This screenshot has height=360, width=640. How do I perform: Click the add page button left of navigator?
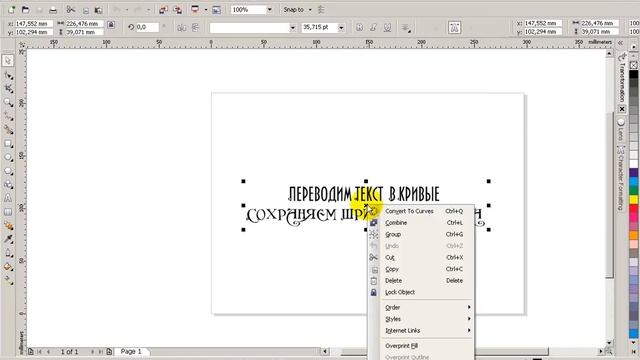[31, 351]
